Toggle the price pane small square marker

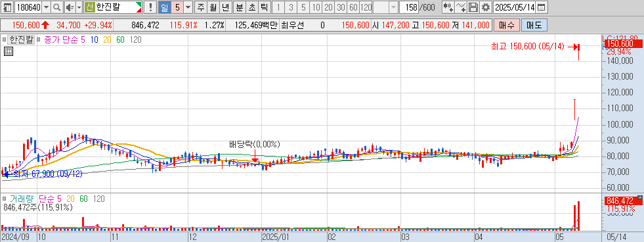pyautogui.click(x=4, y=40)
